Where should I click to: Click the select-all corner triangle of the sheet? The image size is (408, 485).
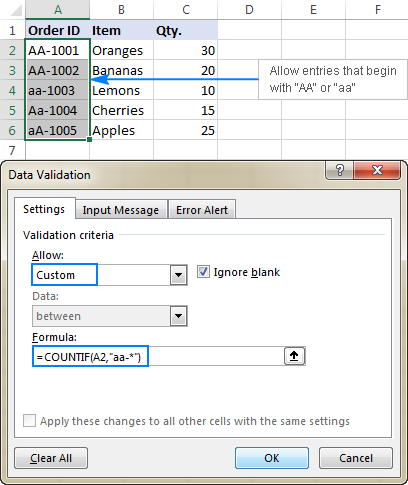[x=15, y=10]
